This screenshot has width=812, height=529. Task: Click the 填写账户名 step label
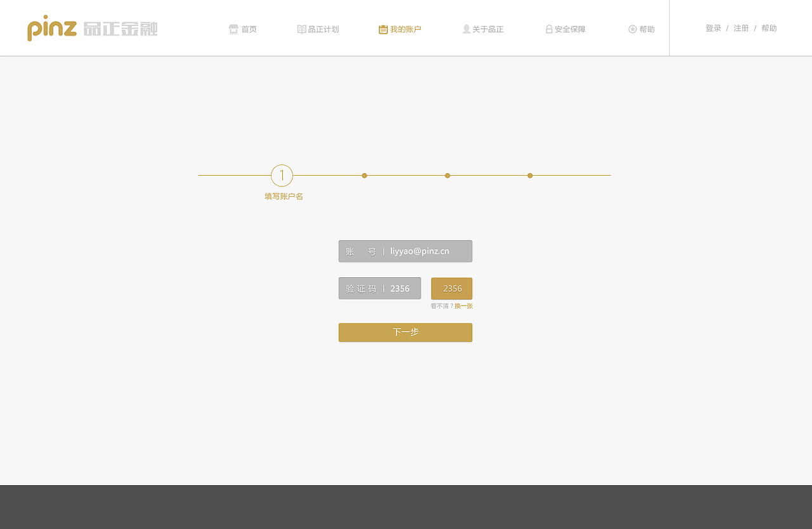(284, 197)
